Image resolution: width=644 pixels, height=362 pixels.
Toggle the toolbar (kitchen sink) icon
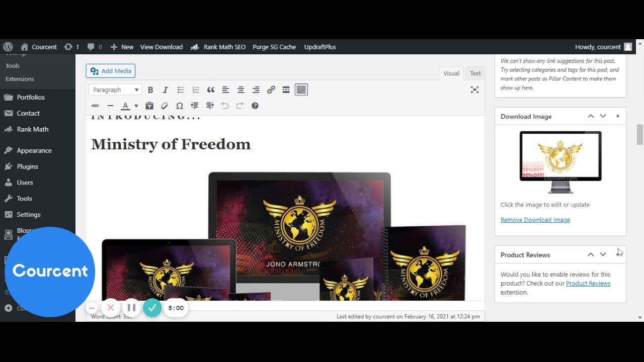[x=301, y=90]
